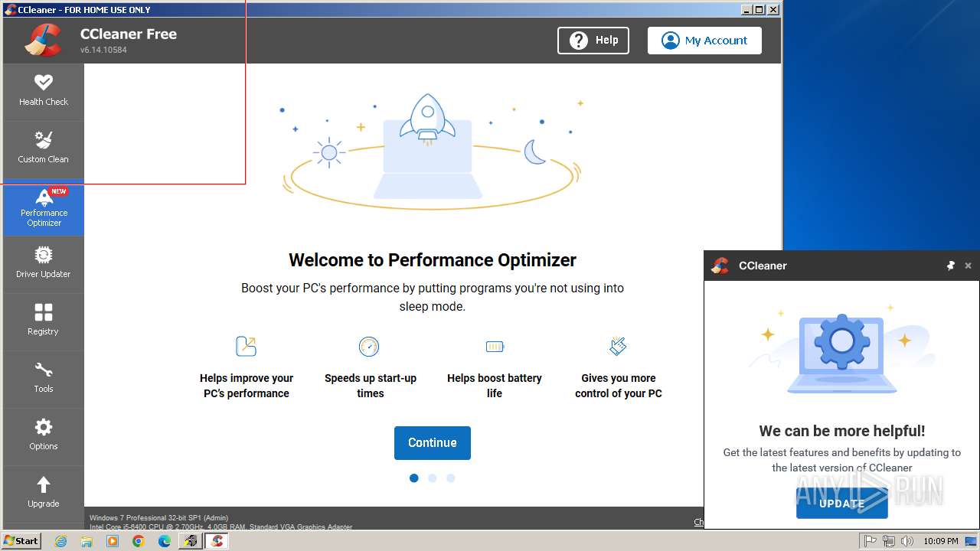980x551 pixels.
Task: Click UPDATE in the CCleaner popup
Action: click(x=842, y=503)
